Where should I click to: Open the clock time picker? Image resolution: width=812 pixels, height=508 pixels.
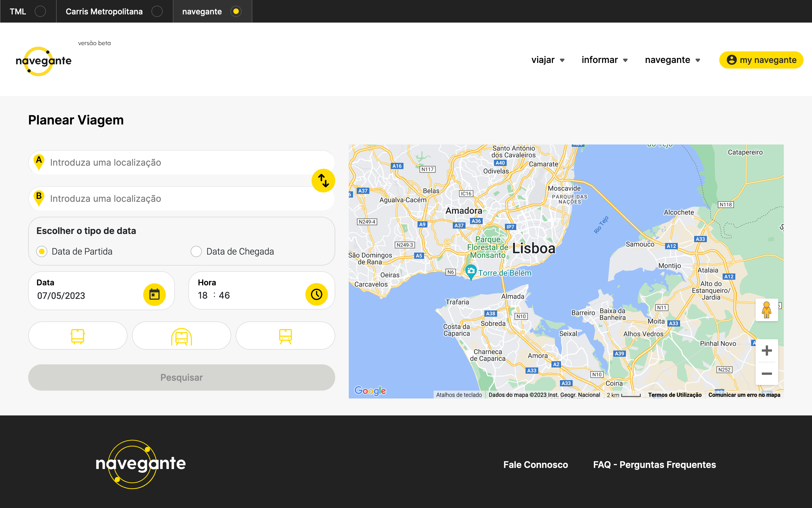pyautogui.click(x=316, y=294)
